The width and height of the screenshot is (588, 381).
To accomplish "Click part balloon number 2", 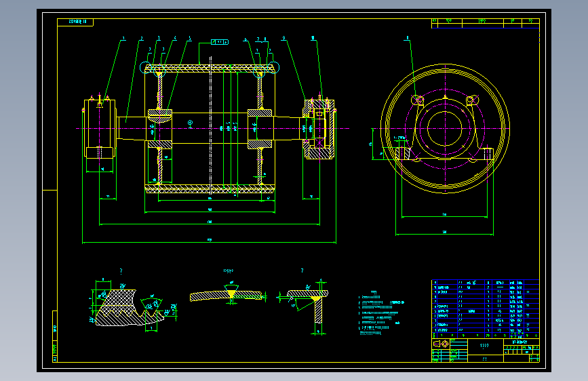I will tap(141, 39).
